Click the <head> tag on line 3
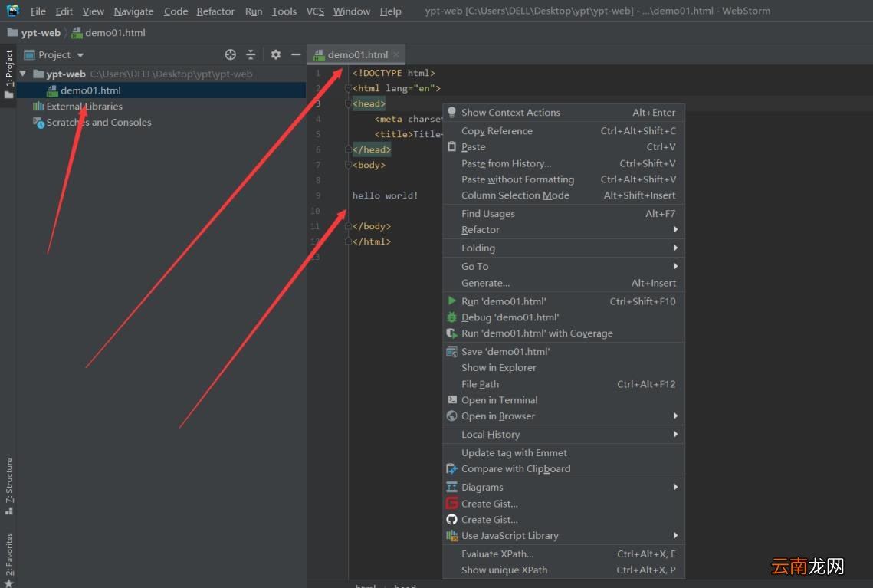This screenshot has height=588, width=873. point(369,103)
